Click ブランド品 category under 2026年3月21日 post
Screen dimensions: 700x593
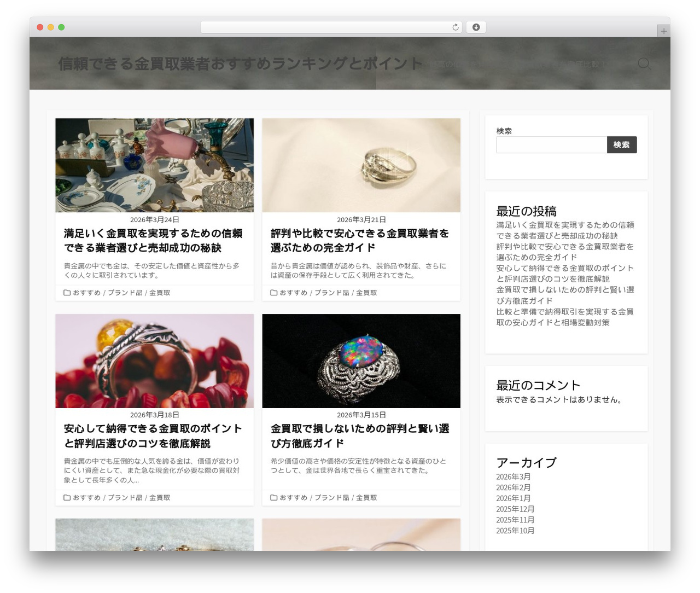point(331,293)
